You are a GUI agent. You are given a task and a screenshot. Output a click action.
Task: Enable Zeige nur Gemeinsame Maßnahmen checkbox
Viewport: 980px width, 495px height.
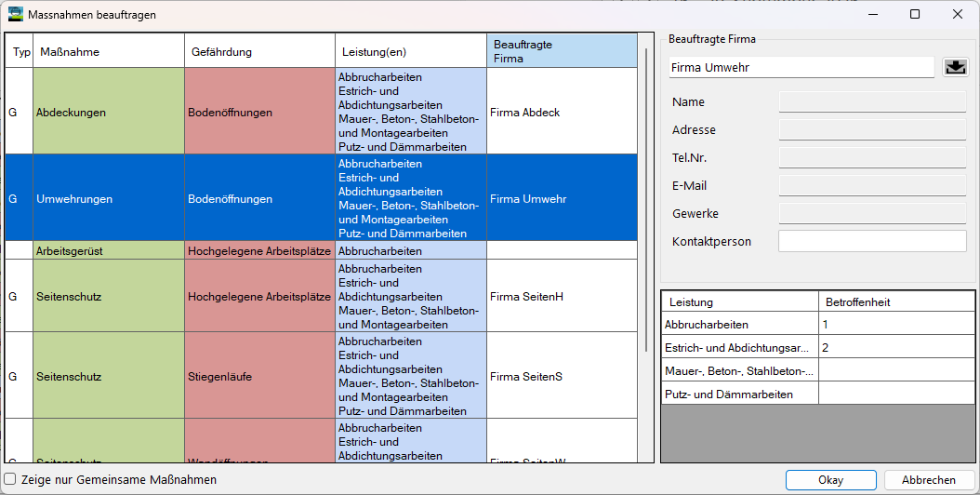[x=10, y=479]
